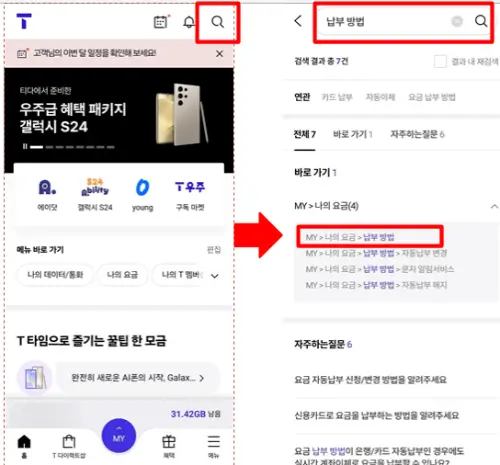The height and width of the screenshot is (465, 500).
Task: Submit search with magnifier in search bar
Action: 481,21
